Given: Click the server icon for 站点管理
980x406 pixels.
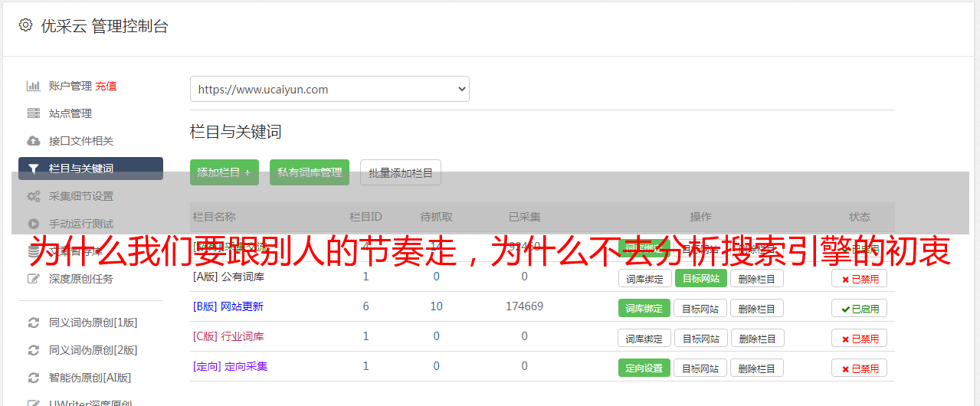Looking at the screenshot, I should click(x=34, y=113).
